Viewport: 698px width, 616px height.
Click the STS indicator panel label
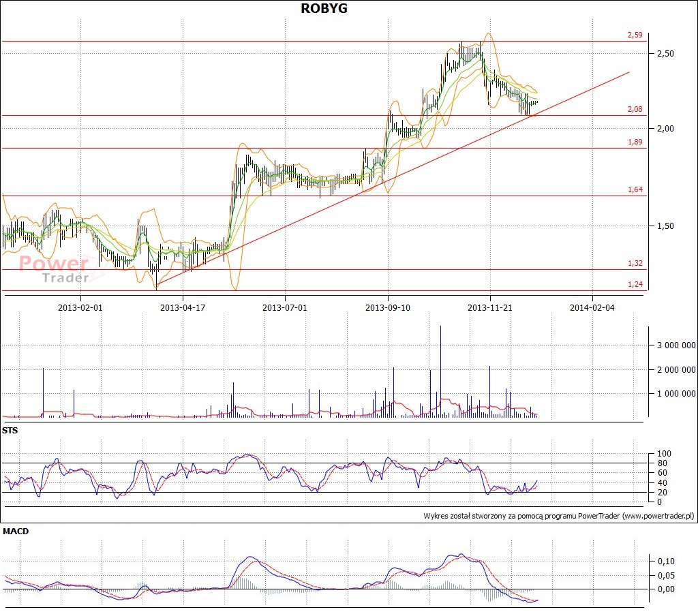(x=10, y=431)
